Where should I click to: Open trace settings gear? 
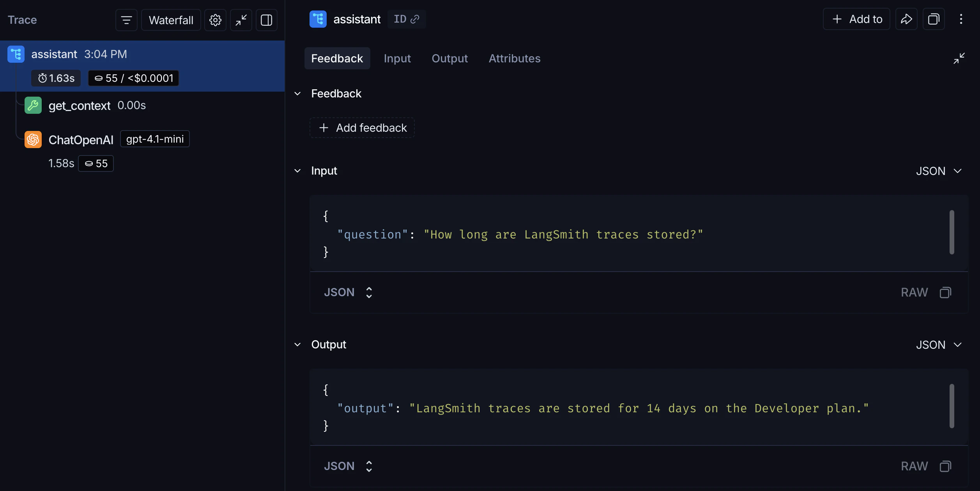coord(215,20)
